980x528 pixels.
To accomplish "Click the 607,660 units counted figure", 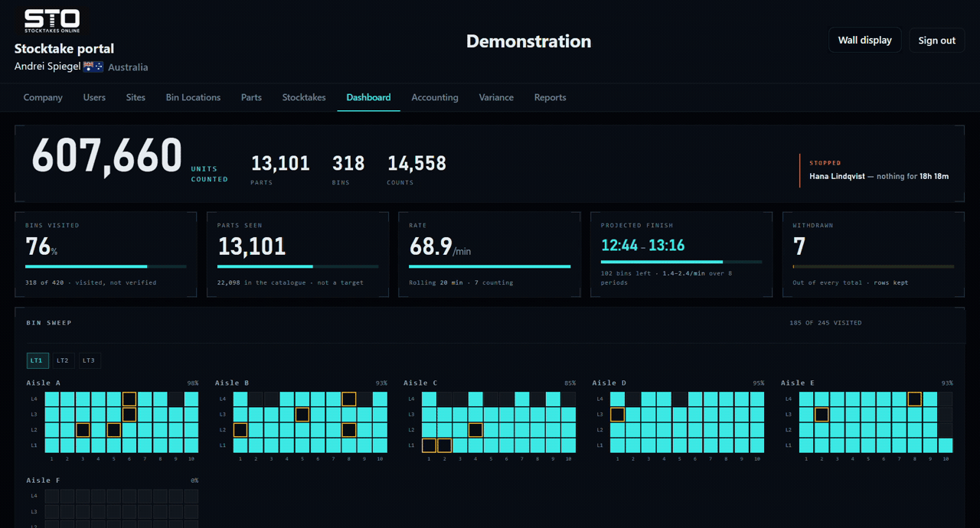I will pyautogui.click(x=106, y=156).
